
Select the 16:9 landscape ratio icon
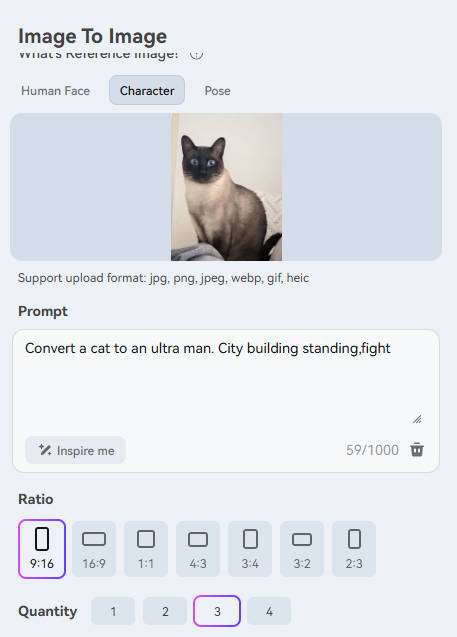94,539
